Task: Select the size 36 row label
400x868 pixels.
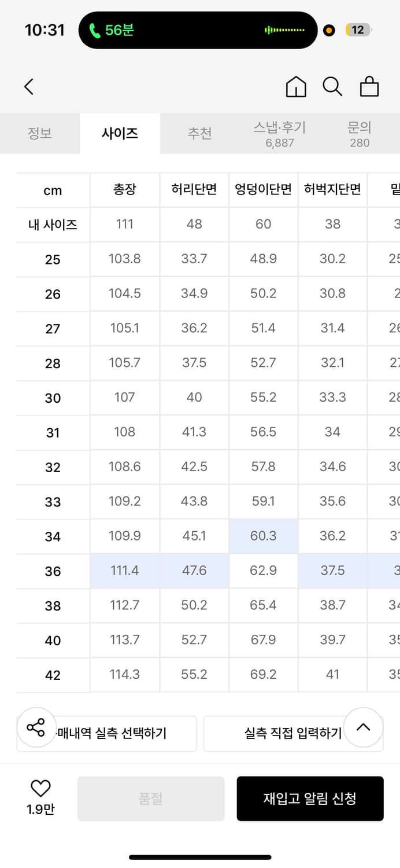Action: coord(53,571)
